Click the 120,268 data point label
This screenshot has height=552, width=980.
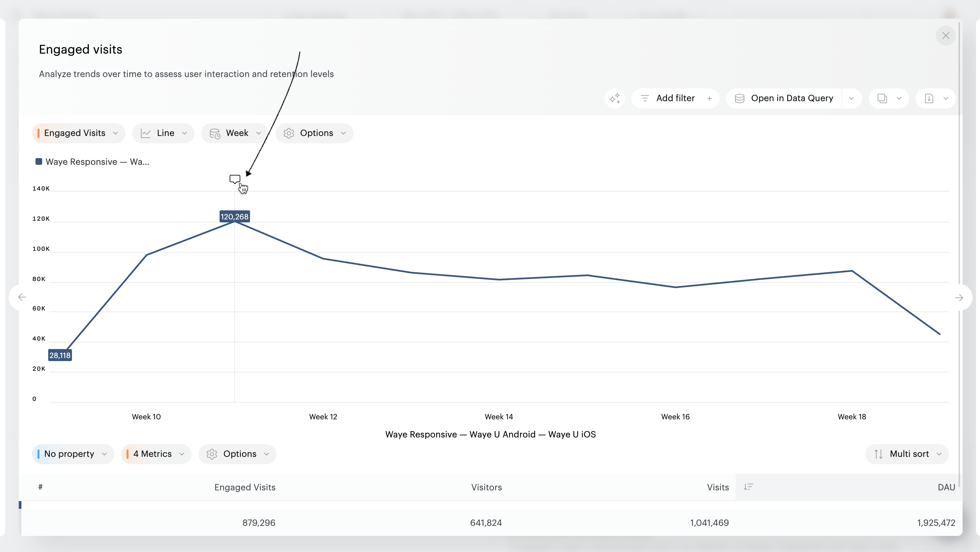pos(234,217)
